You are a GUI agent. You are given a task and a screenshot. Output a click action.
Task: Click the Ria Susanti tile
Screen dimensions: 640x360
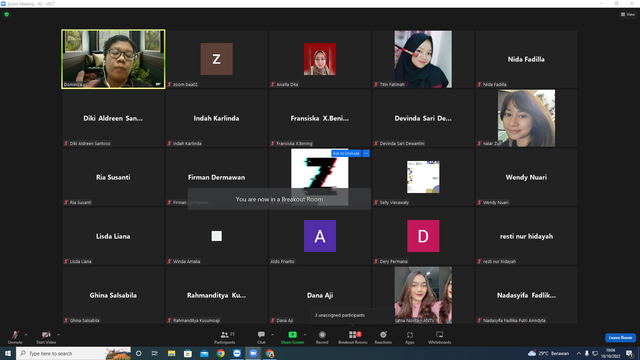113,177
